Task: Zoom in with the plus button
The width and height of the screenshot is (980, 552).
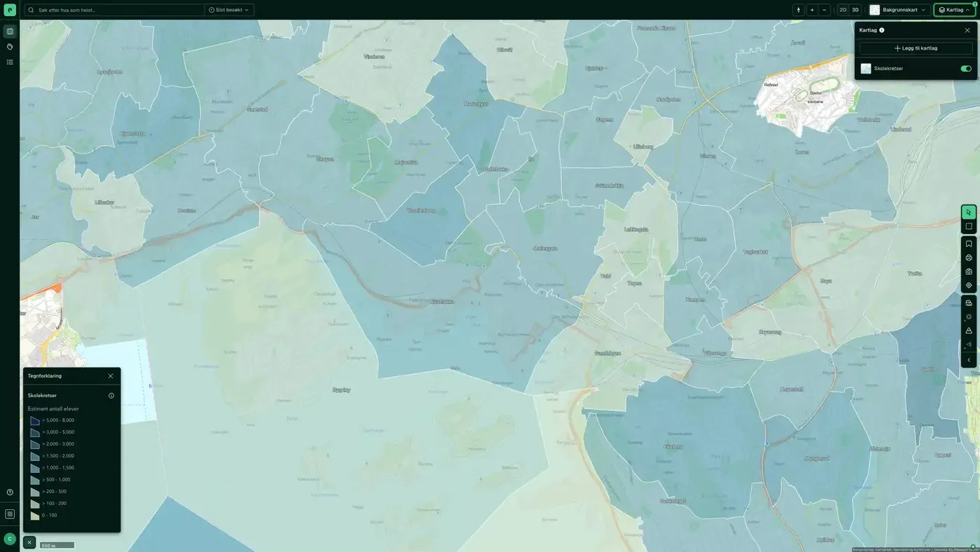Action: [812, 10]
